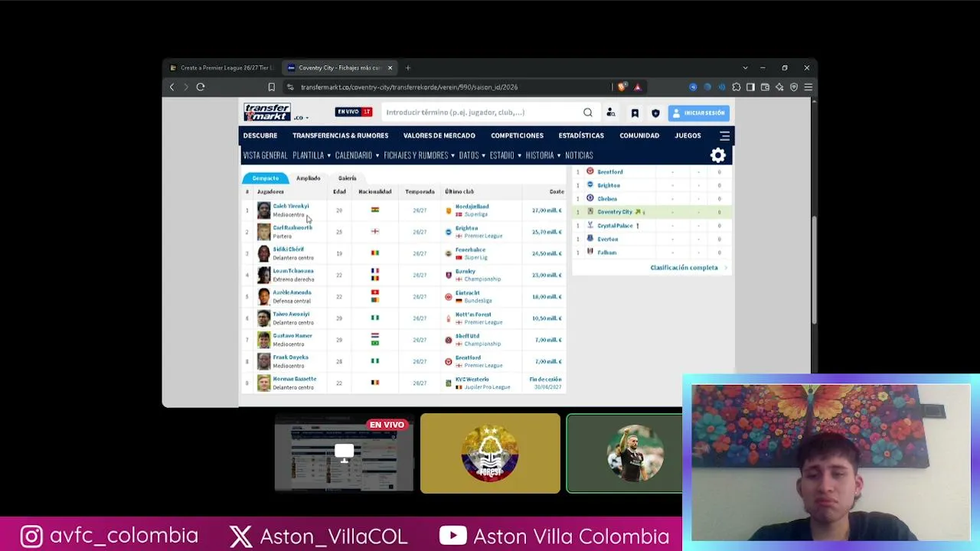
Task: Click the YouTube icon in the banner
Action: tap(453, 536)
